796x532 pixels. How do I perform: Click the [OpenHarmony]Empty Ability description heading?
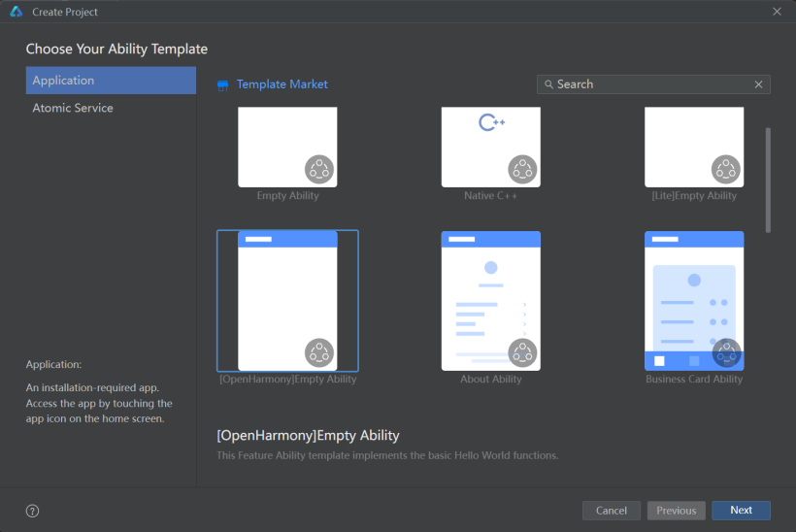click(x=308, y=436)
